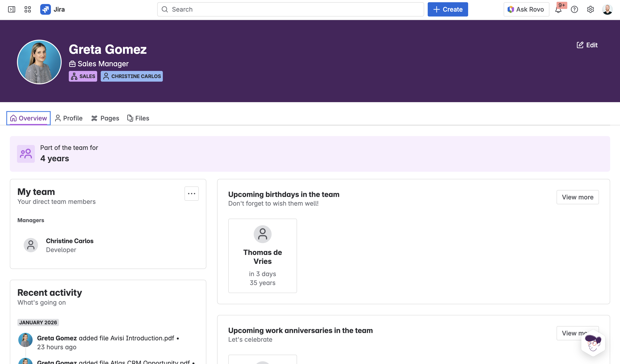The width and height of the screenshot is (620, 364).
Task: Open the chat assistant mascot widget
Action: [x=593, y=343]
